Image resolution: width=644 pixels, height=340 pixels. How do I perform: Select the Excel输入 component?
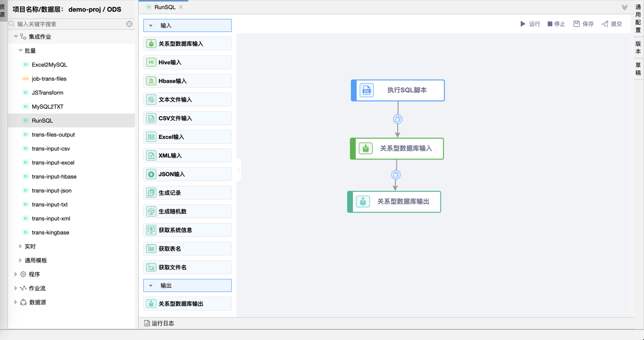click(x=187, y=137)
